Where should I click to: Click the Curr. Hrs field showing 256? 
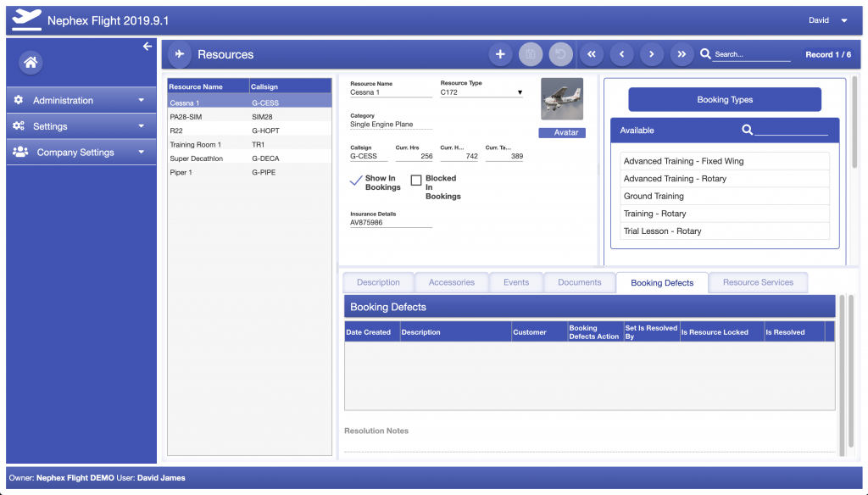(414, 156)
